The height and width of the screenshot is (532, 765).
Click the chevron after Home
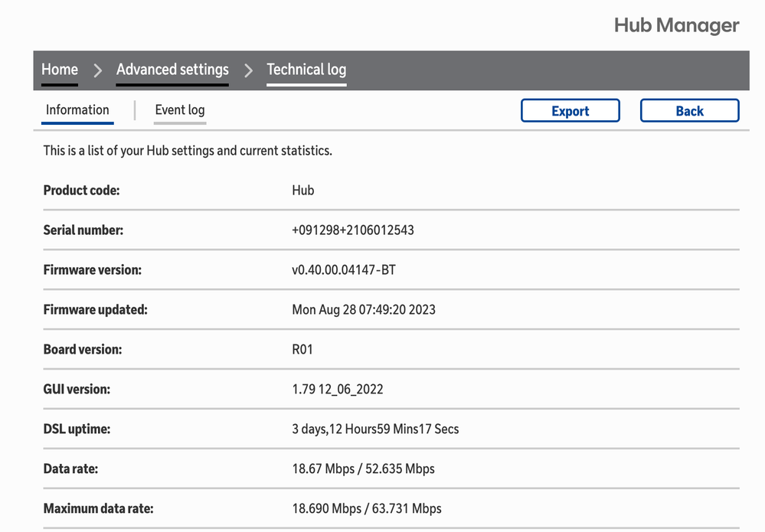click(97, 70)
